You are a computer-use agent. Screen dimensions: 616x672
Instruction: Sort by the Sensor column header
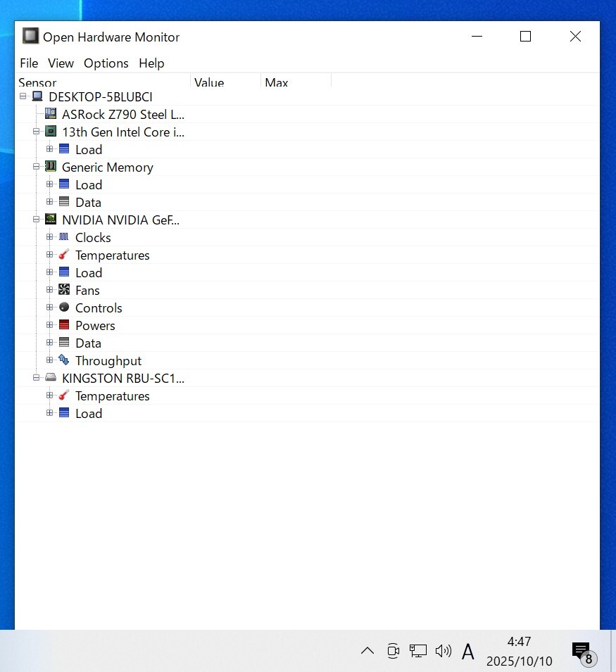point(103,81)
